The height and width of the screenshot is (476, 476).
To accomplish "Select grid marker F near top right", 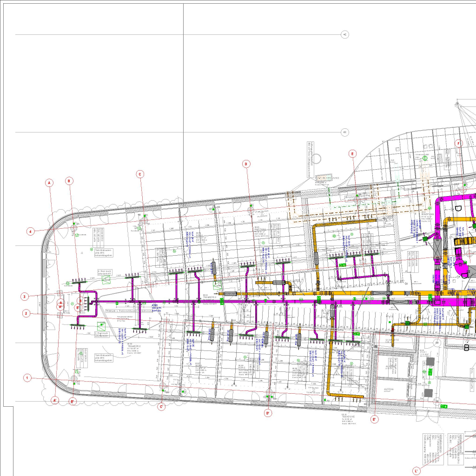I will pos(458,144).
